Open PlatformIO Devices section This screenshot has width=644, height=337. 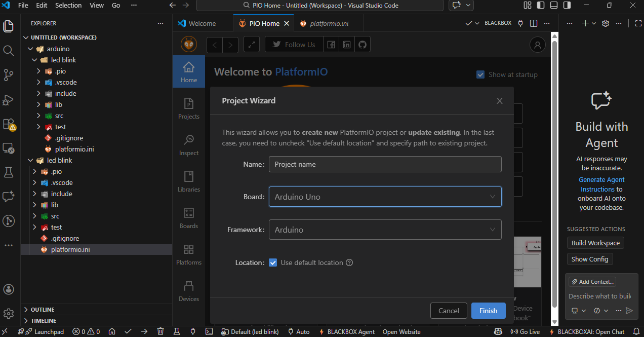[x=189, y=290]
